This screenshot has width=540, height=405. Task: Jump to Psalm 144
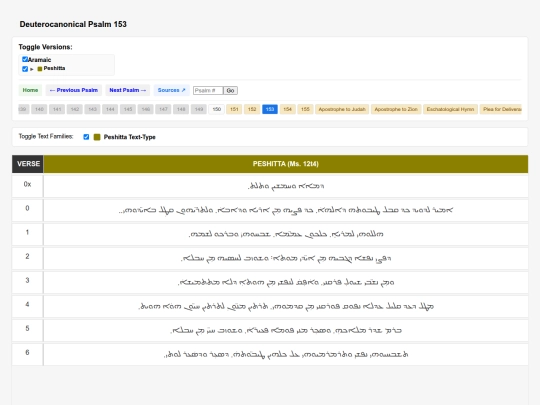[110, 109]
